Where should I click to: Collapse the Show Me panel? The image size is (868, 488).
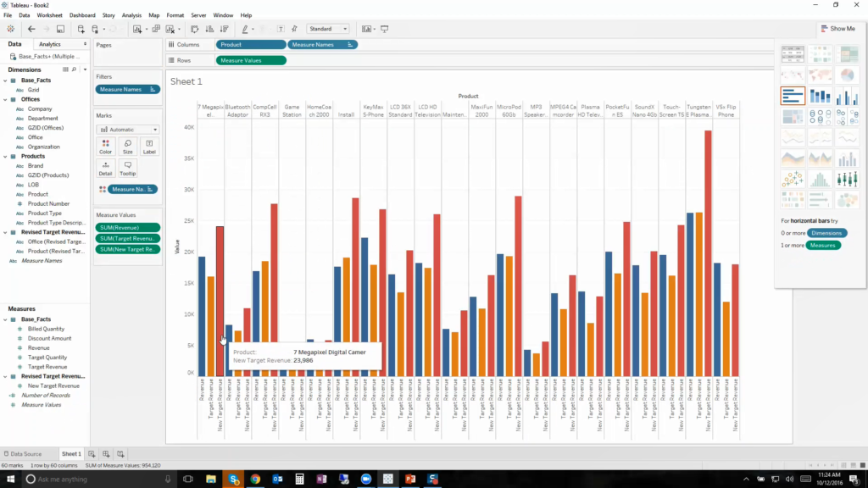(838, 29)
